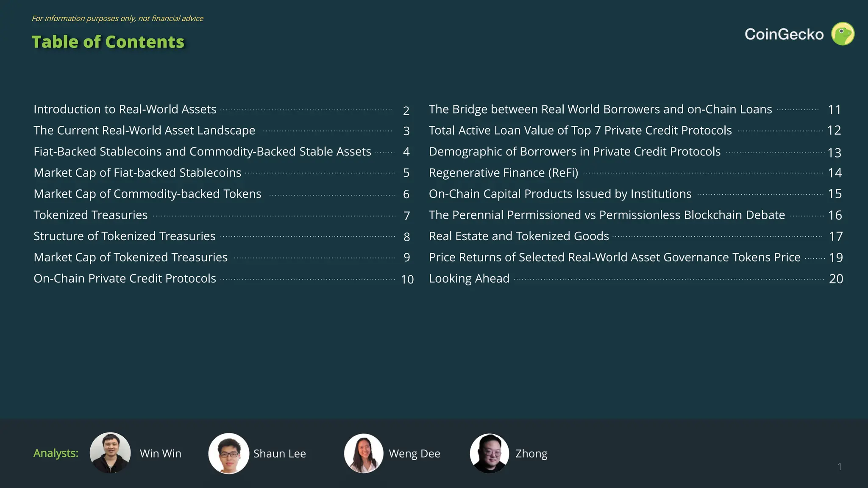
Task: Select Total Active Loan Value of Top 7 entry
Action: (580, 130)
